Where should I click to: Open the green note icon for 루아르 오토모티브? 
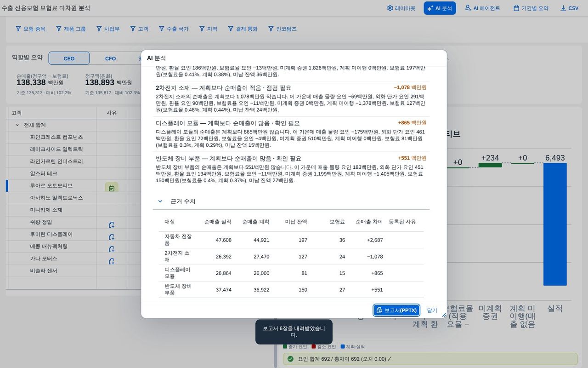(112, 188)
